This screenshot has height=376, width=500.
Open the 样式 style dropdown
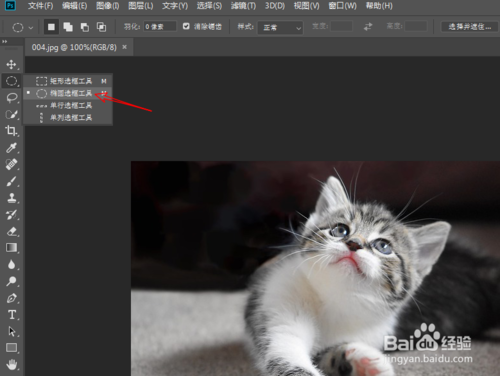click(280, 28)
